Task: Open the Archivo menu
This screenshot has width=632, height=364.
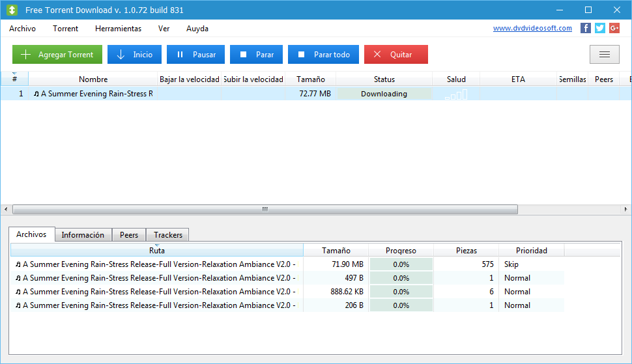Action: click(23, 29)
